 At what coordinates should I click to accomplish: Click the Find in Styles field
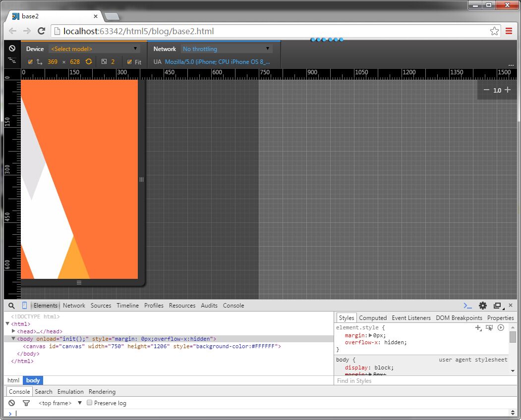click(421, 381)
